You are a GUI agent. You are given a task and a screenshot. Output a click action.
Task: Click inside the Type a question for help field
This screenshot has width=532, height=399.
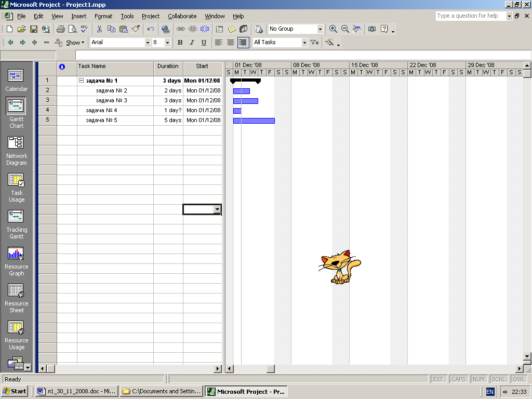coord(471,16)
